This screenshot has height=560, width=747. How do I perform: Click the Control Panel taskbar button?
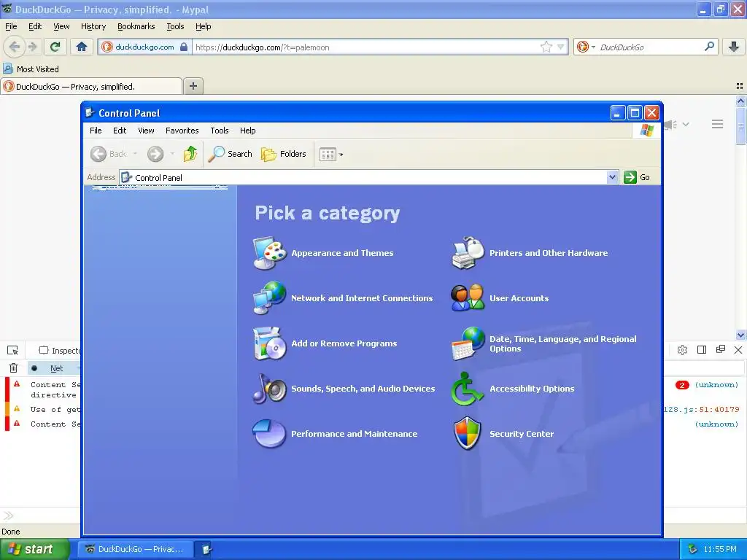tap(206, 549)
